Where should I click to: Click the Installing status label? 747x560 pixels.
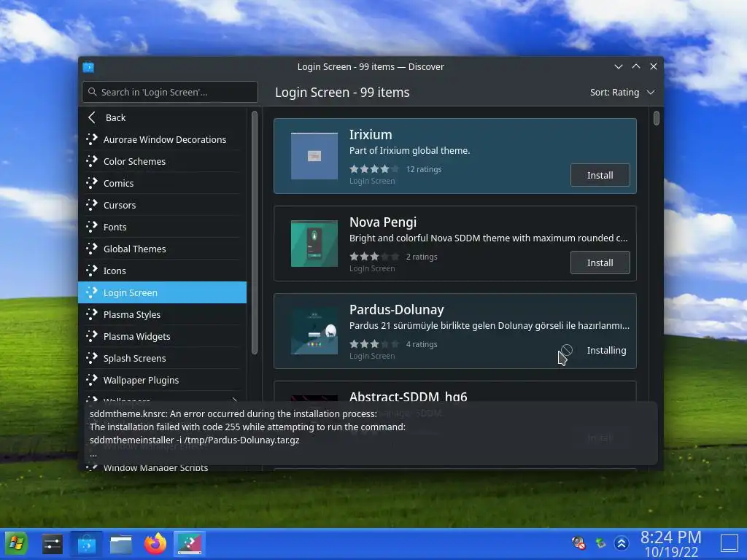(606, 351)
